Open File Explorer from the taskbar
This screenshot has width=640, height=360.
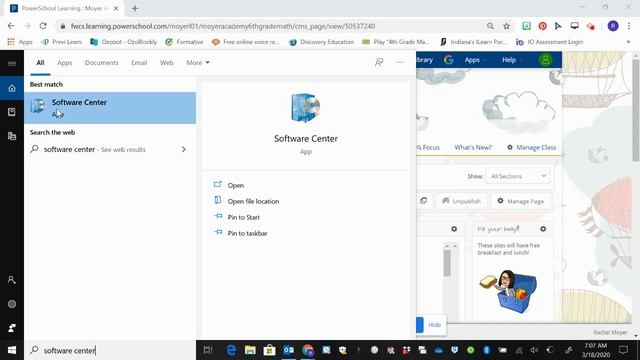(x=250, y=350)
